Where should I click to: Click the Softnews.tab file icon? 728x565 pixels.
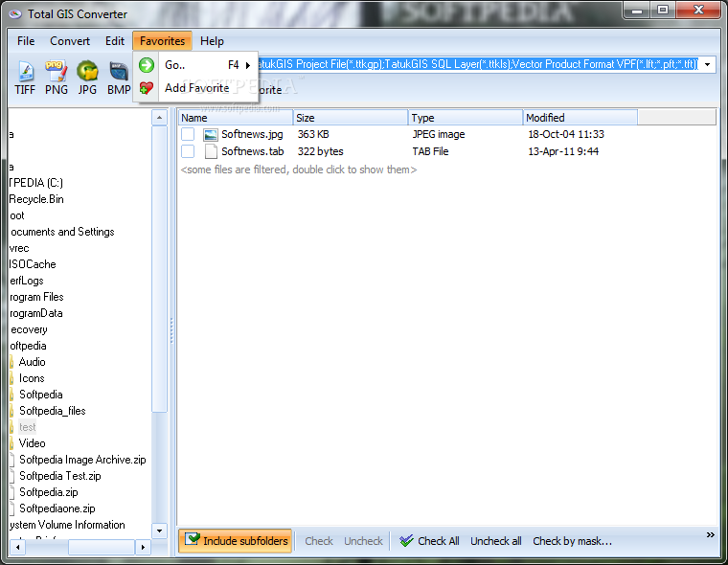[x=211, y=151]
